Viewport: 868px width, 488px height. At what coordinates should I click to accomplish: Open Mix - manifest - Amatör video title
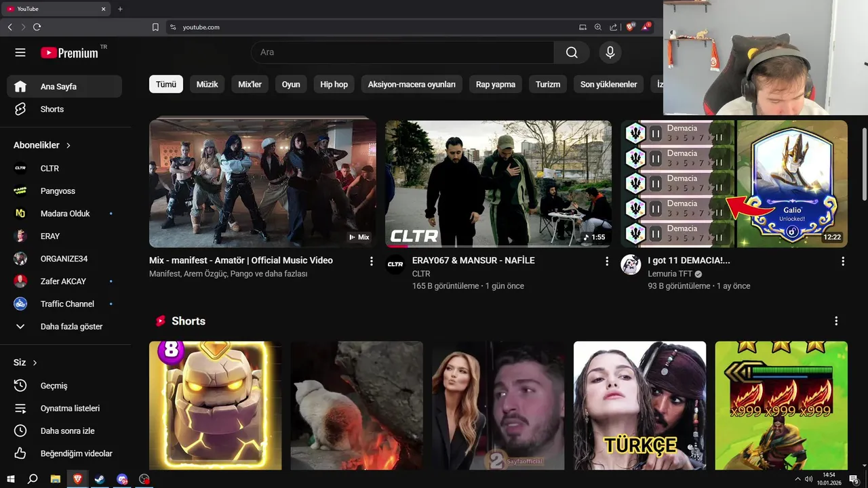click(241, 260)
